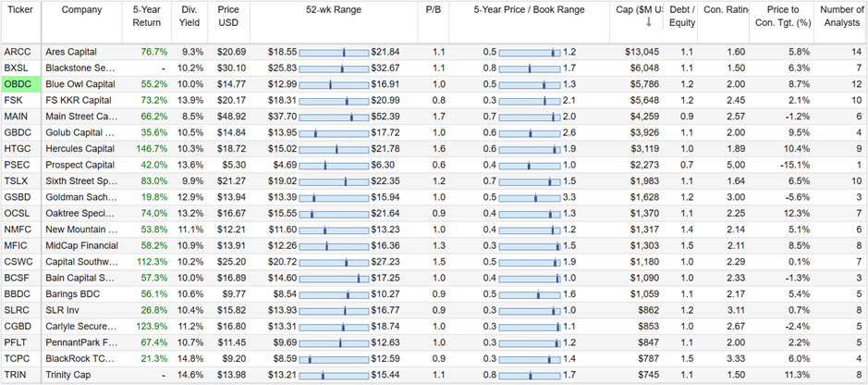Viewport: 868px width, 385px height.
Task: Click the 52-wk range bar for TCPC
Action: [x=334, y=359]
